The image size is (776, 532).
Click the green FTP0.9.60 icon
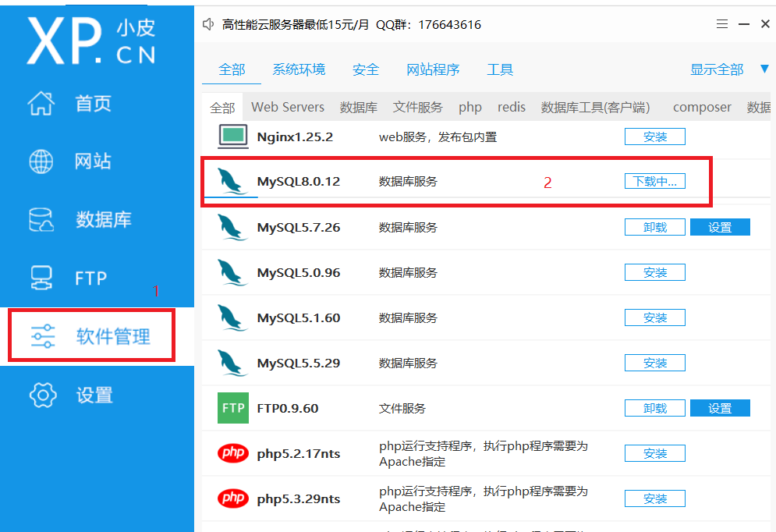233,408
